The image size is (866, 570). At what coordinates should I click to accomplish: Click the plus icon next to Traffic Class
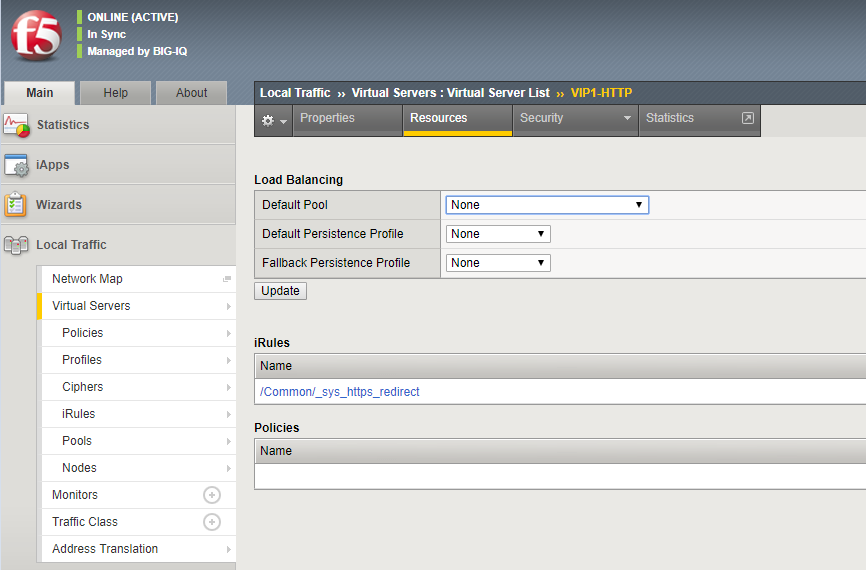point(212,522)
